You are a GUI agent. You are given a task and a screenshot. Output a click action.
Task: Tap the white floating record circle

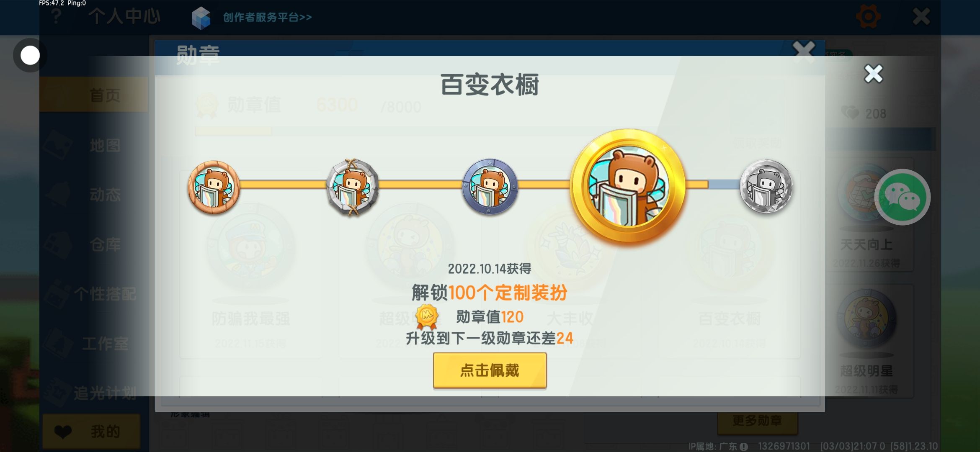30,55
